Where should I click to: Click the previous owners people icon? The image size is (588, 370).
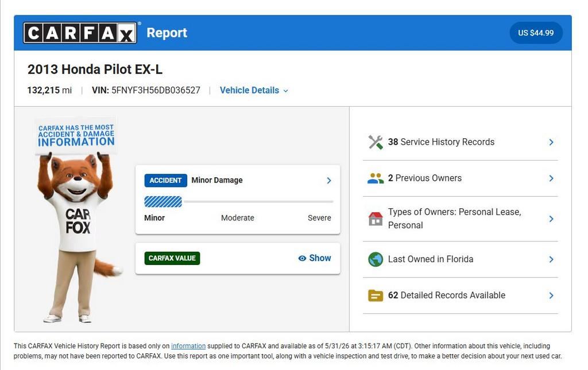tap(376, 178)
